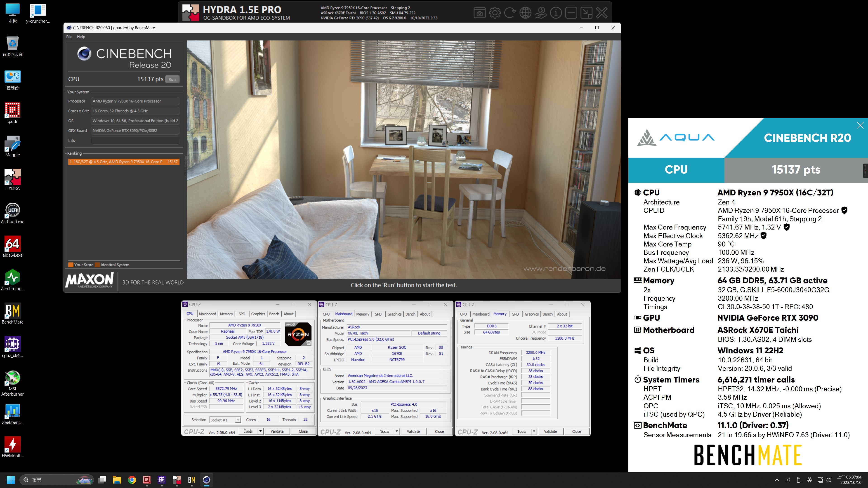This screenshot has width=868, height=488.
Task: Launch Geekbench desktop shortcut
Action: tap(12, 414)
